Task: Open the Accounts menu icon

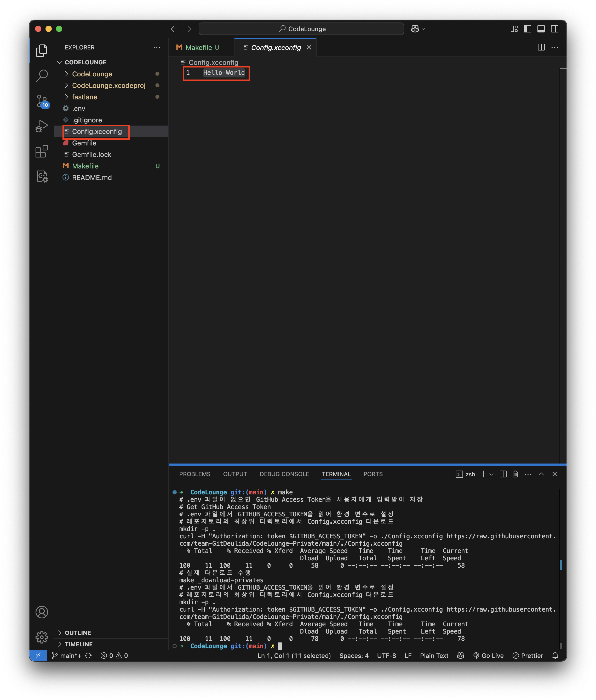Action: tap(42, 612)
